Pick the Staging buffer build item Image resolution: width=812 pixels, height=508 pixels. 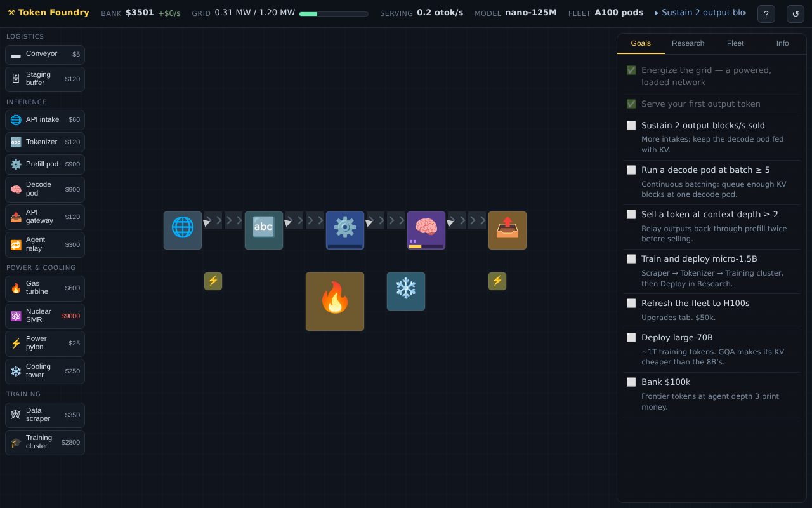(x=45, y=79)
